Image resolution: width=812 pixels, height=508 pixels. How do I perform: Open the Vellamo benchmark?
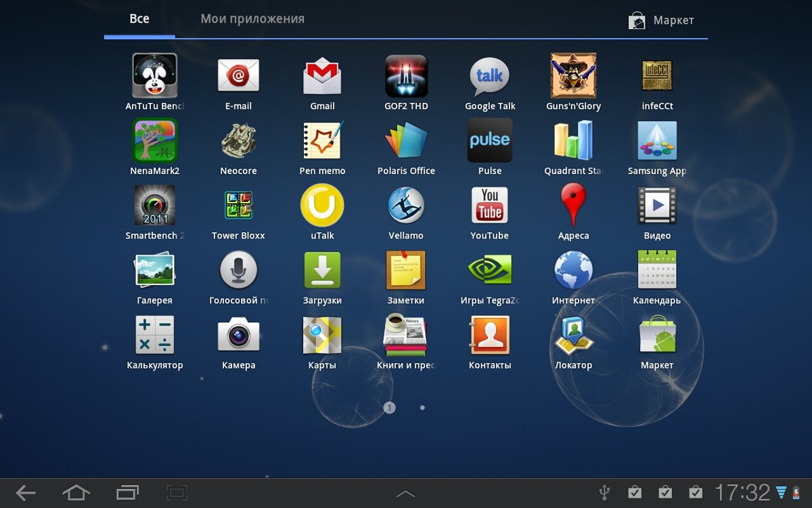coord(406,205)
